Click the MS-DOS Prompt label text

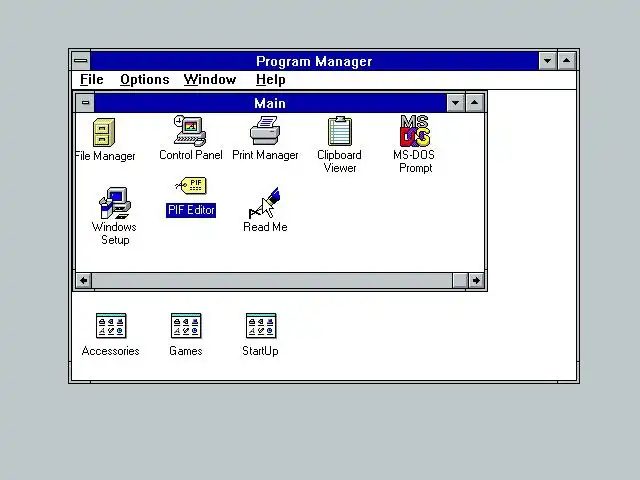click(414, 162)
